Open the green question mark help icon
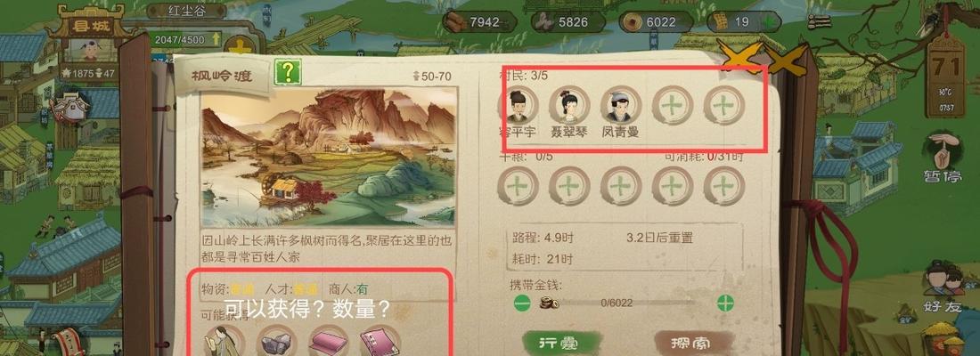Screen dimensions: 980x356 click(x=288, y=73)
